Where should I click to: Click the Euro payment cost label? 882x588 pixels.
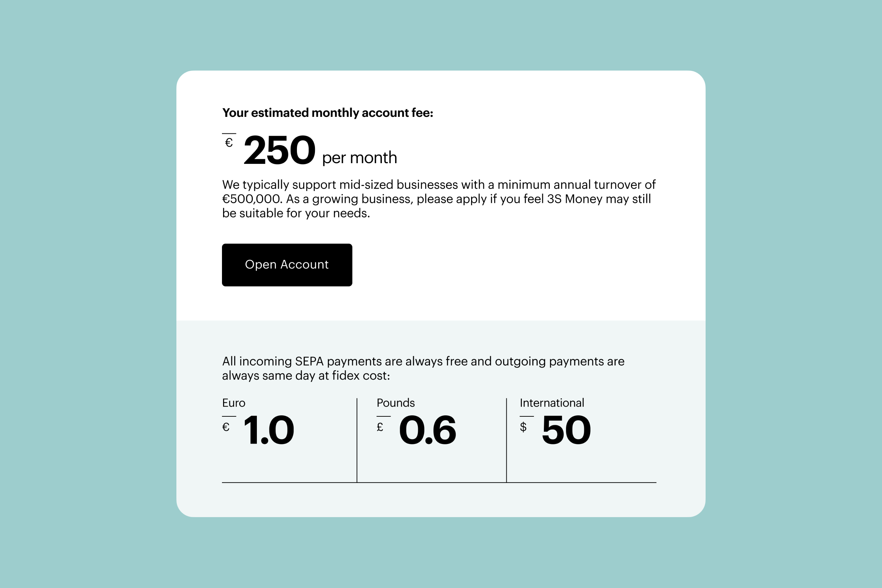pyautogui.click(x=234, y=403)
